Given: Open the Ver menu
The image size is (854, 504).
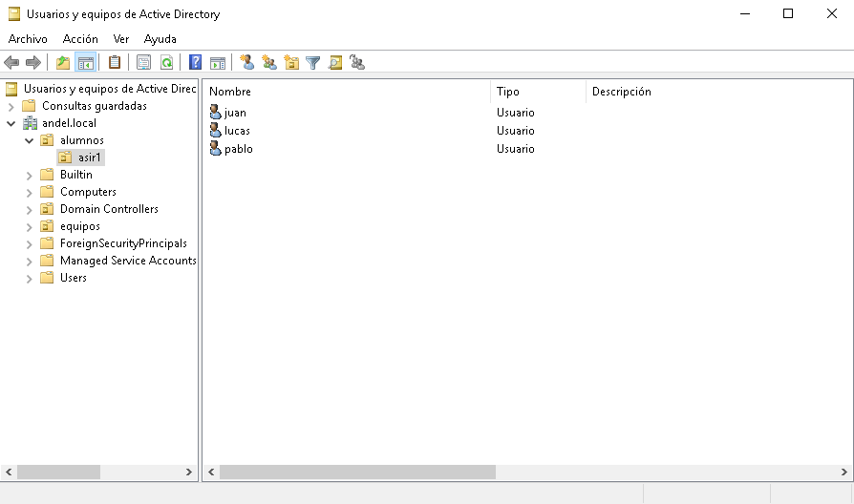Looking at the screenshot, I should pos(121,38).
